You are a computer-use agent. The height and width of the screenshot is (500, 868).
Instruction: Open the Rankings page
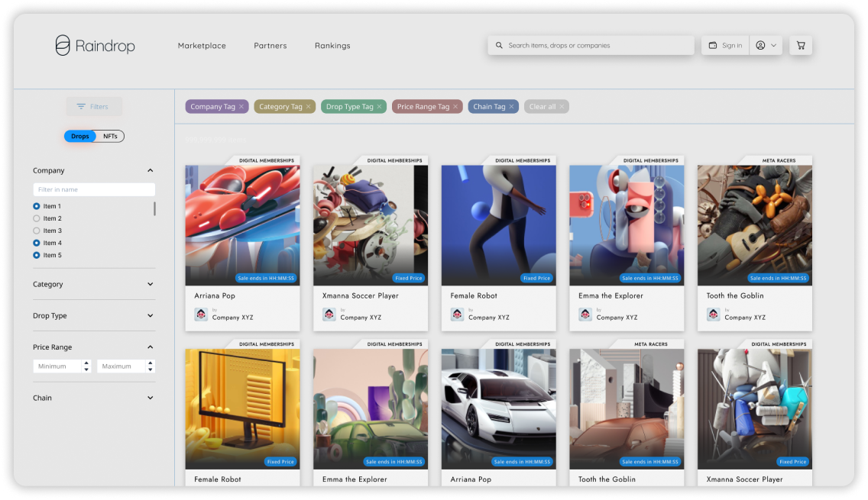click(332, 46)
